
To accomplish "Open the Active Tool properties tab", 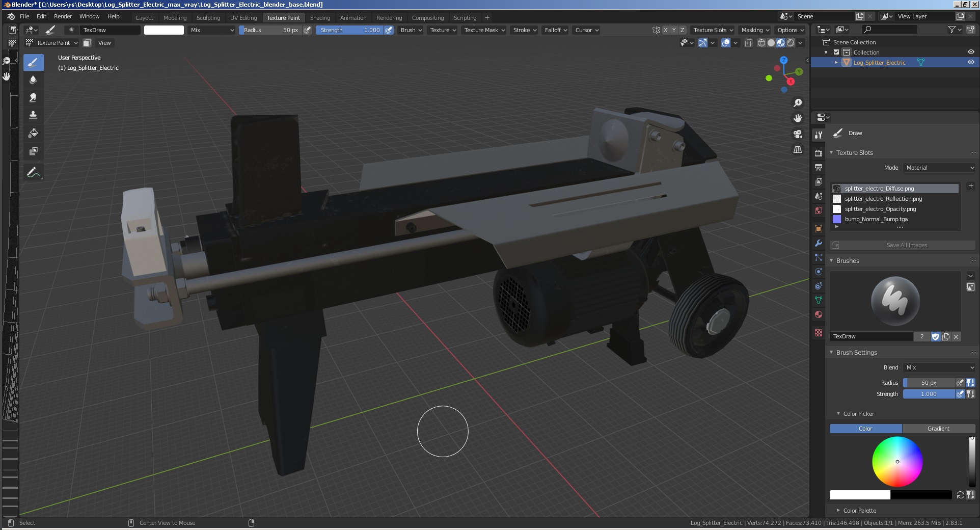I will click(819, 135).
